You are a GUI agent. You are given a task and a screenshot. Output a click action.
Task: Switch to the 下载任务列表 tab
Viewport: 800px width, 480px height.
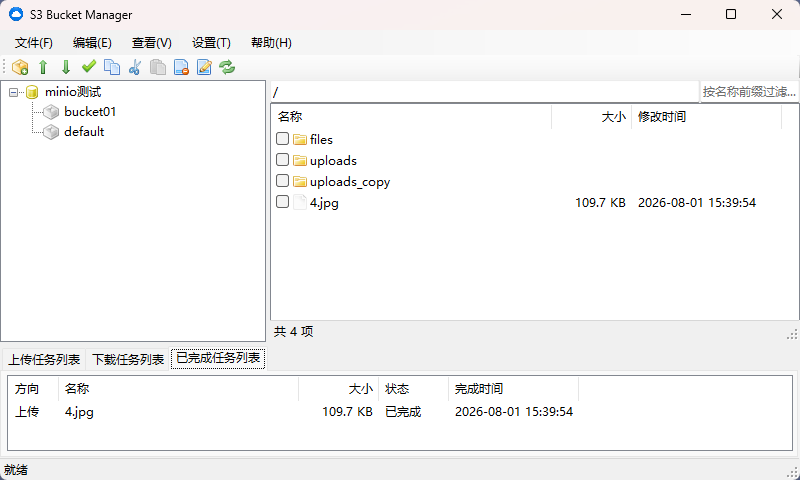[x=128, y=360]
